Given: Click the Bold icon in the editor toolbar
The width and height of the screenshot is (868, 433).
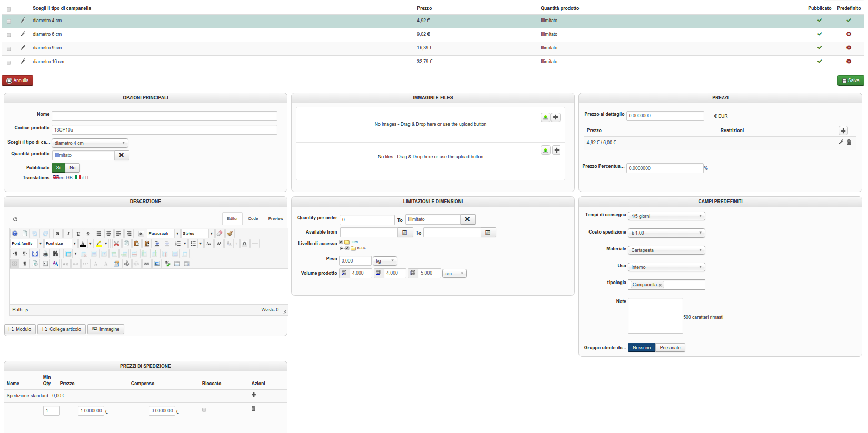Looking at the screenshot, I should pyautogui.click(x=58, y=234).
